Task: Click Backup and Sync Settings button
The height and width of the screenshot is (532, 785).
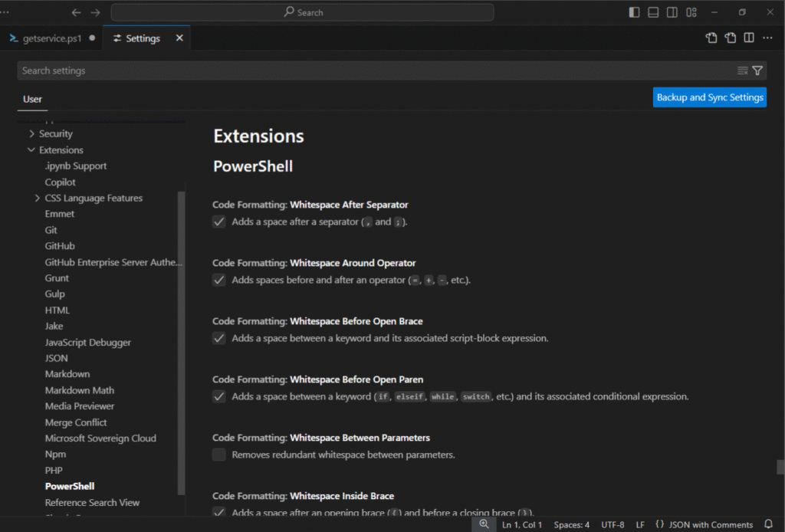Action: point(709,97)
